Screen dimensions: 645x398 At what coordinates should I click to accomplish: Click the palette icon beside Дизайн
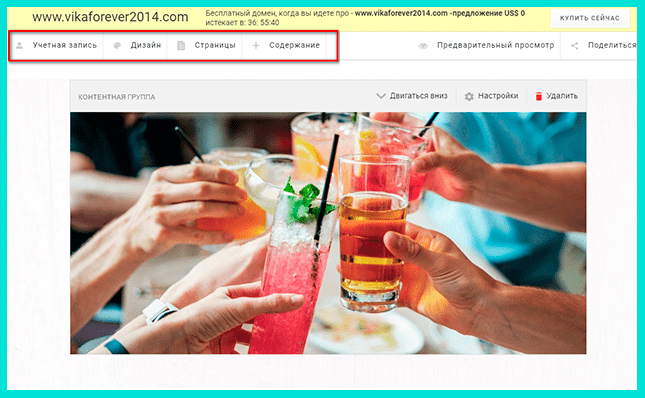point(117,45)
